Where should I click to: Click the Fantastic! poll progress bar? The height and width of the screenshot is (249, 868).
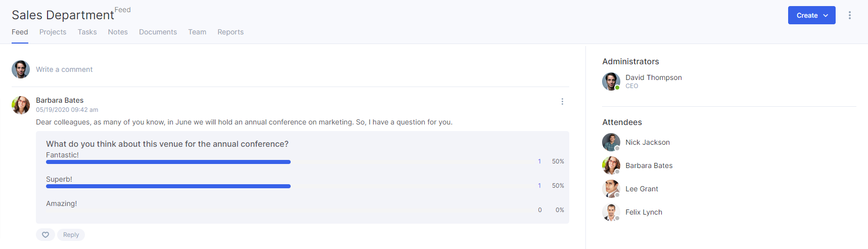point(168,162)
